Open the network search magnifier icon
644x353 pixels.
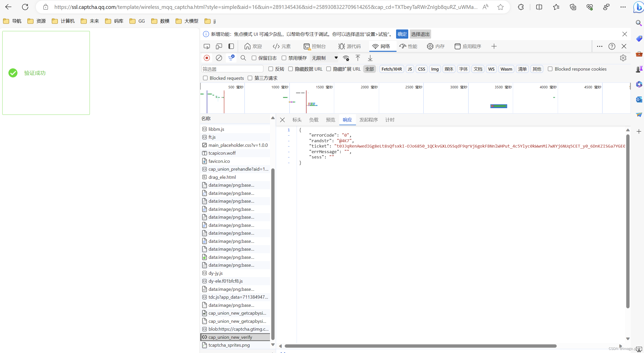(x=243, y=58)
